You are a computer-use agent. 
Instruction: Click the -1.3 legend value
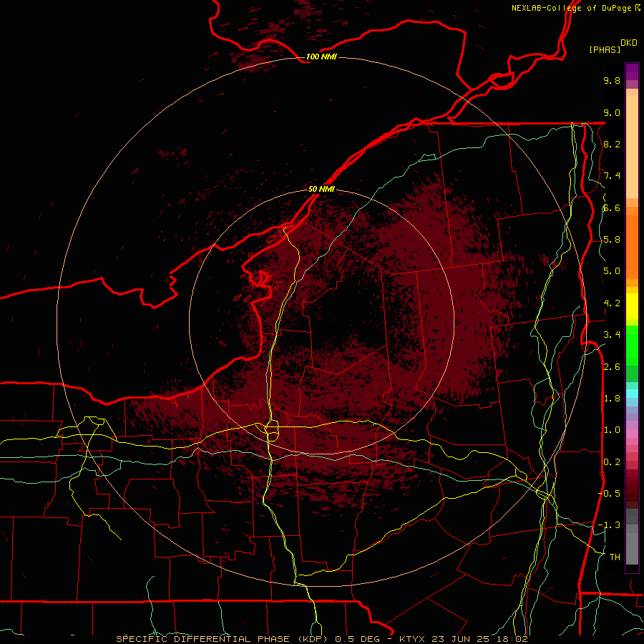point(609,525)
